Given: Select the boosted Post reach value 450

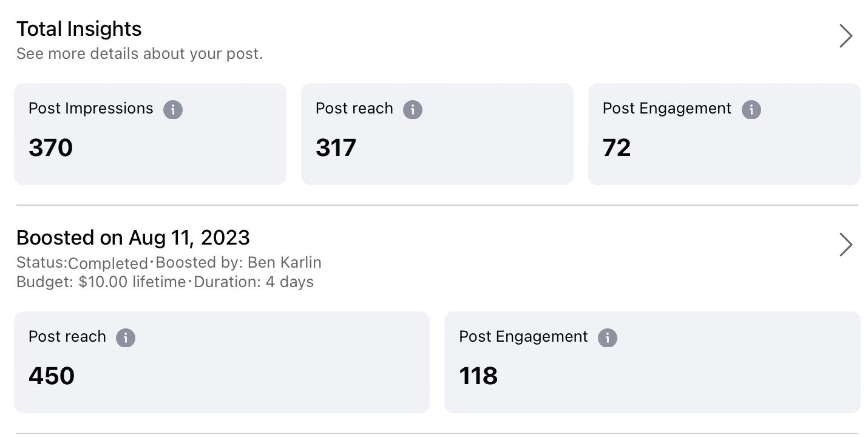Looking at the screenshot, I should pyautogui.click(x=52, y=376).
